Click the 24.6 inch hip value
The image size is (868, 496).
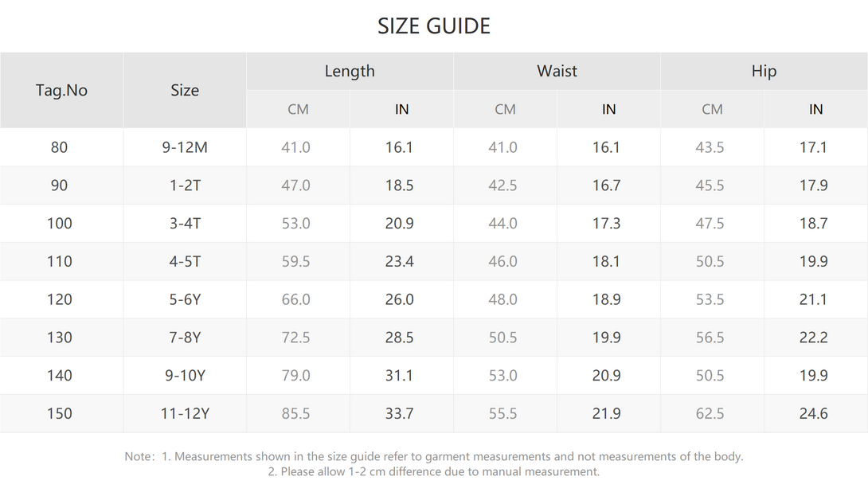point(814,413)
